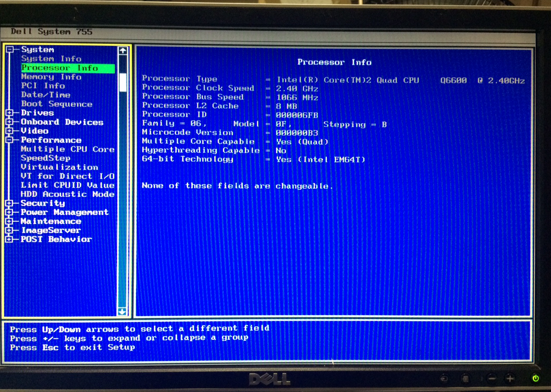The width and height of the screenshot is (551, 392).
Task: Open PCI Info entry
Action: point(43,86)
